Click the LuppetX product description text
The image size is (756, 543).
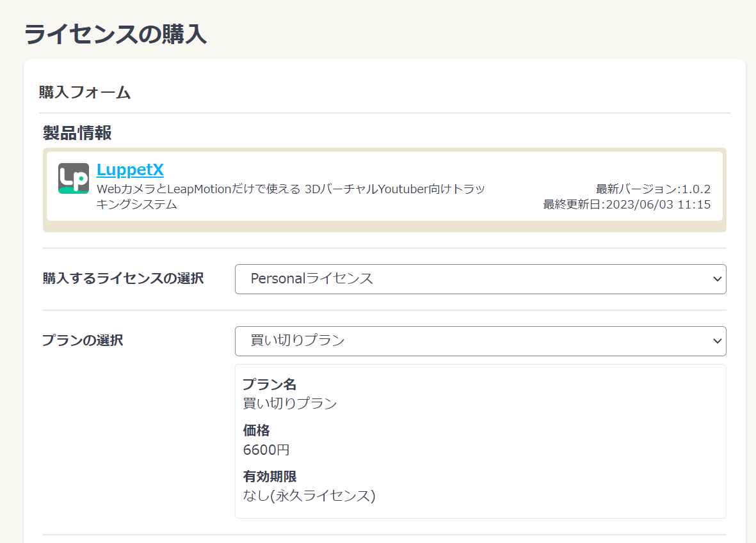(x=290, y=196)
